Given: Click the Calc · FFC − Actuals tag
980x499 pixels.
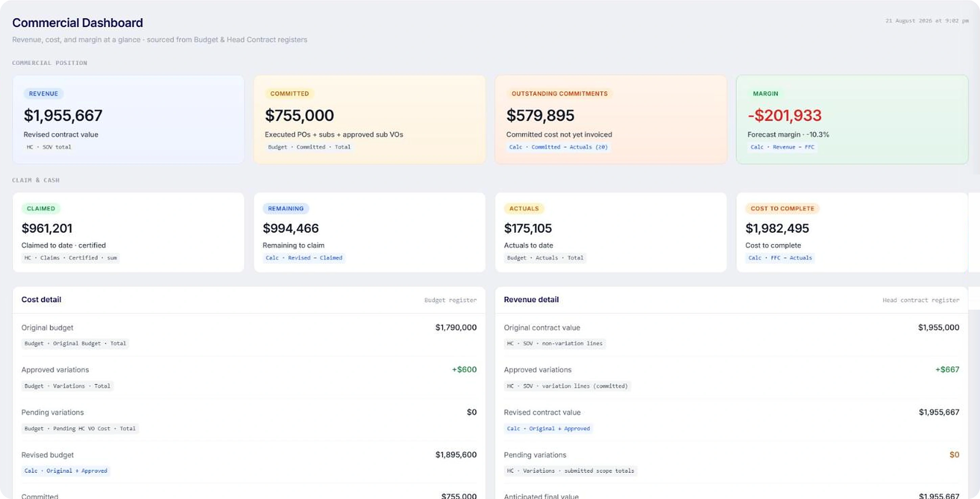Looking at the screenshot, I should 780,258.
